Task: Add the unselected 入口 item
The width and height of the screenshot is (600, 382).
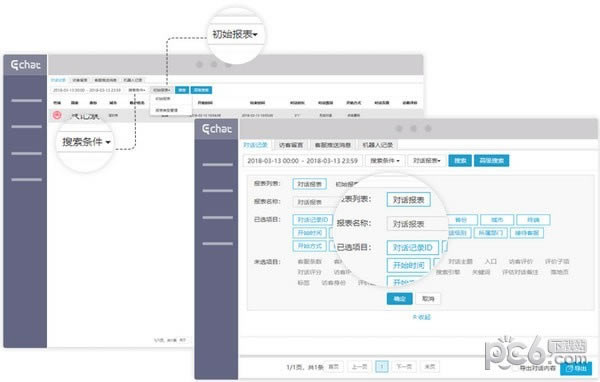Action: click(x=491, y=261)
